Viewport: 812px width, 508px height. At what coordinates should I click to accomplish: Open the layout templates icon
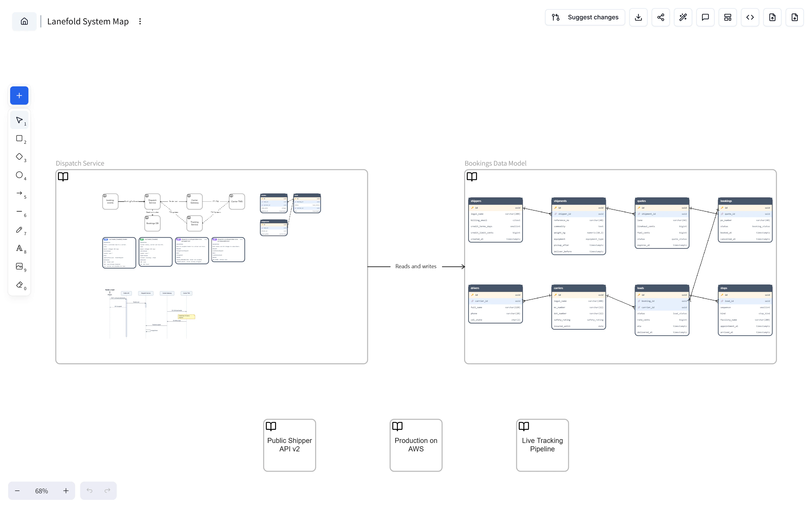728,17
